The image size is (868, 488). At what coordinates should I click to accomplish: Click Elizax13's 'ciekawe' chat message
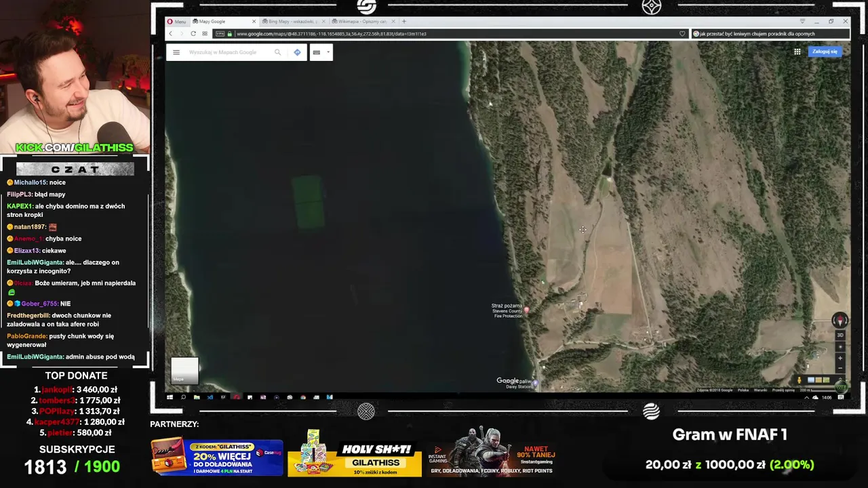(37, 251)
